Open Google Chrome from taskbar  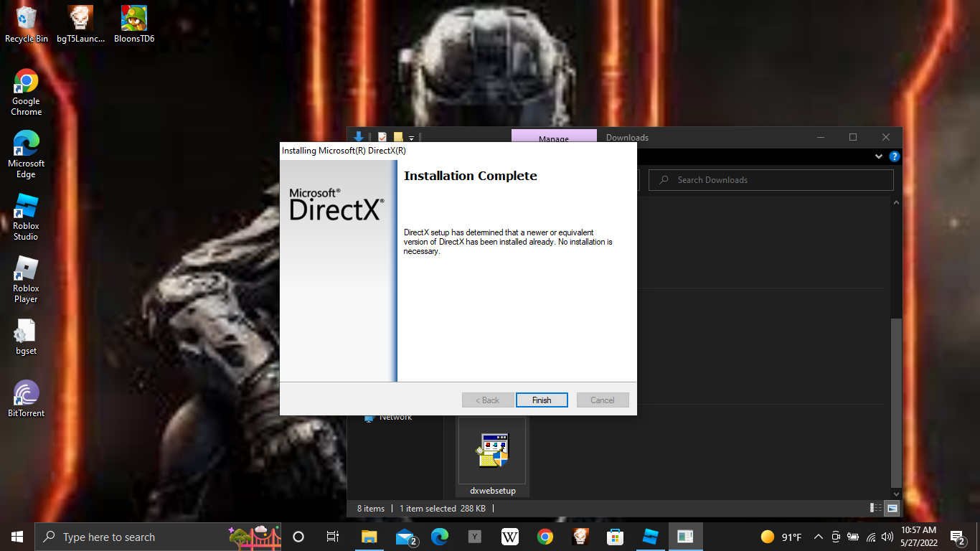pos(545,537)
